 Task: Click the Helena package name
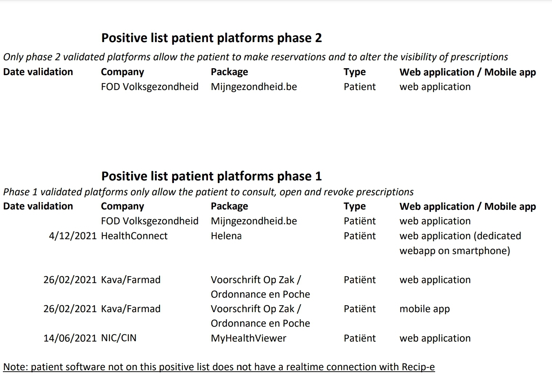[226, 236]
